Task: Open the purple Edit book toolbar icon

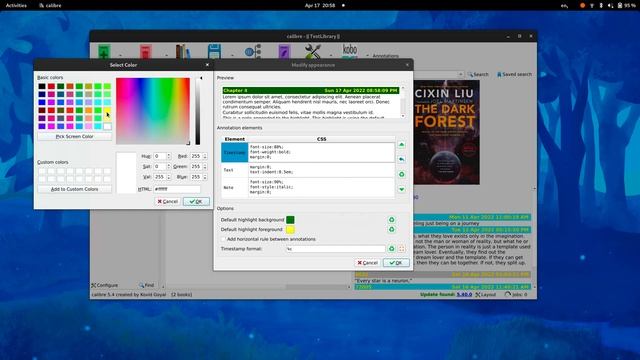Action: [x=284, y=52]
